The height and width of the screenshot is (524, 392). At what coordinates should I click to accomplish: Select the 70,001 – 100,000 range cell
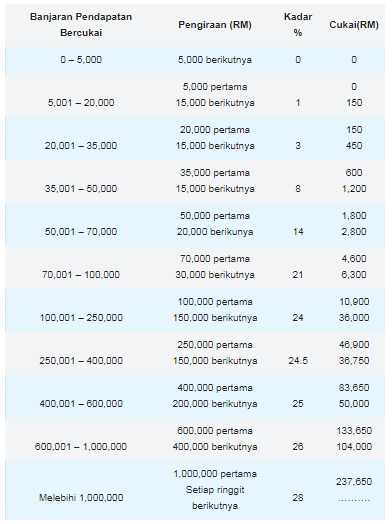(x=81, y=275)
